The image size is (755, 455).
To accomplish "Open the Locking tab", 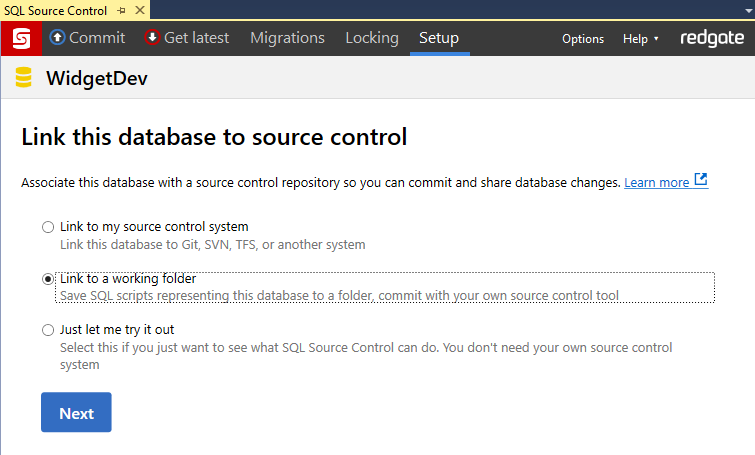I will pos(372,38).
